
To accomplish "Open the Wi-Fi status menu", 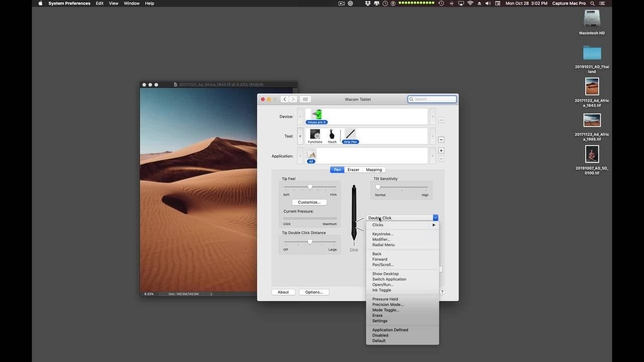I will pos(470,4).
